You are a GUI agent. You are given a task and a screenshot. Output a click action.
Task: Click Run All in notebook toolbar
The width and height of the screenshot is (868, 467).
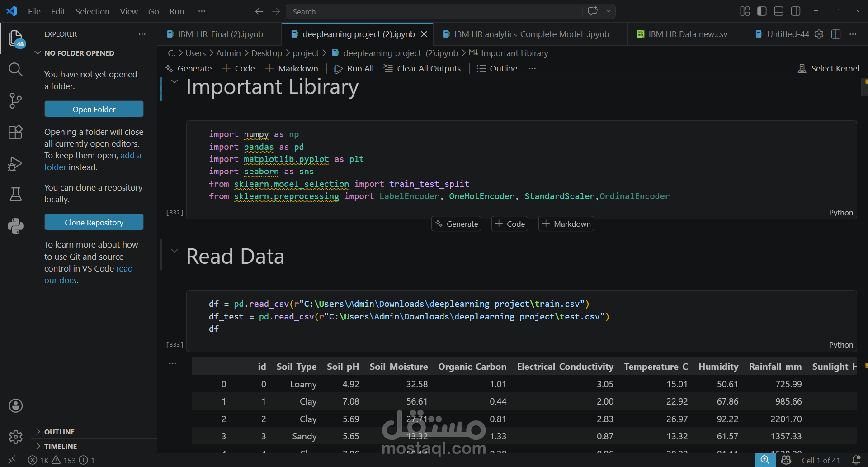[354, 68]
